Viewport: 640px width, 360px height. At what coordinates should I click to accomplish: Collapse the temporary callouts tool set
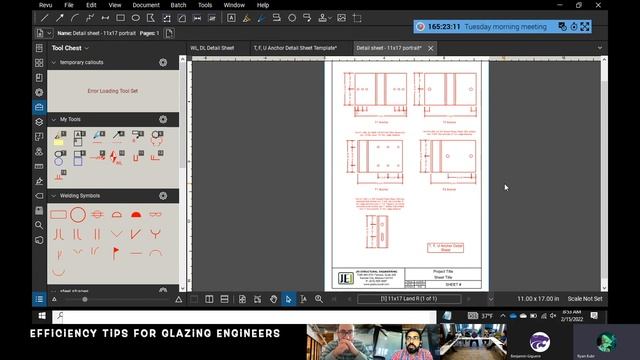tap(53, 62)
